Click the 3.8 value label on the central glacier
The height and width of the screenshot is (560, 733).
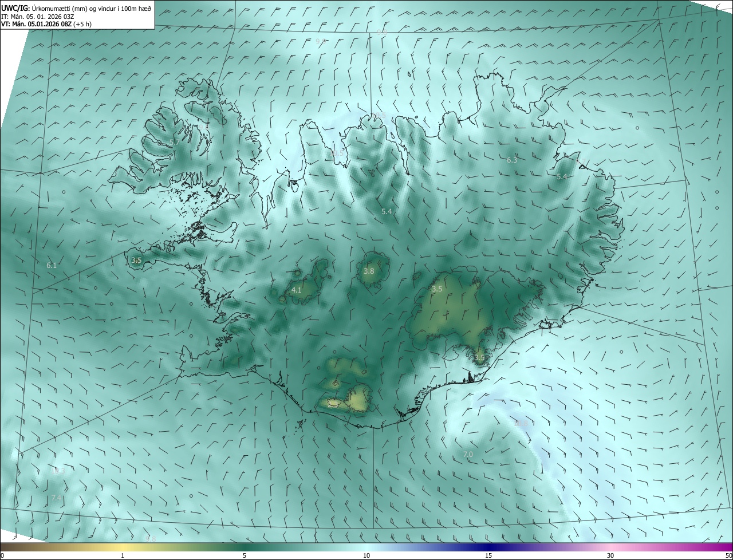point(369,271)
